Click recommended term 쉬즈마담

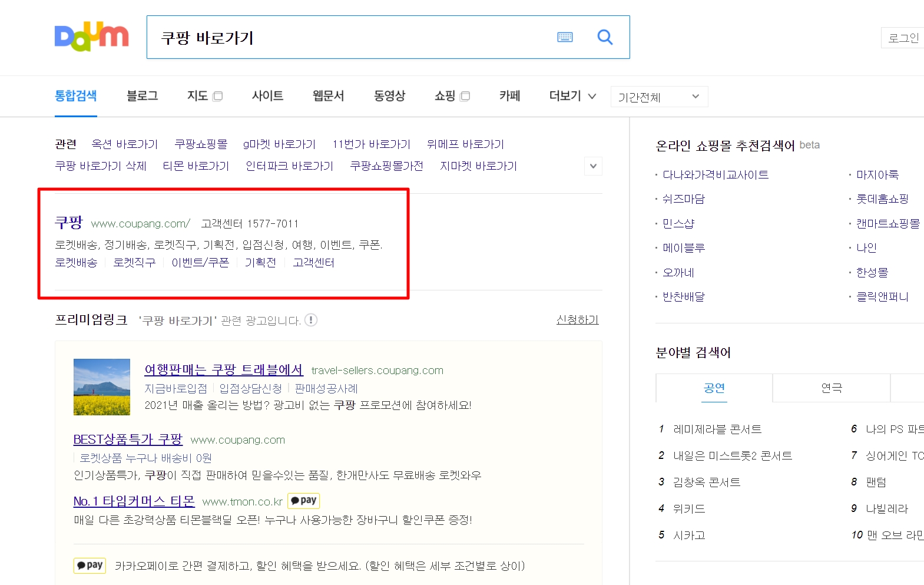click(683, 199)
